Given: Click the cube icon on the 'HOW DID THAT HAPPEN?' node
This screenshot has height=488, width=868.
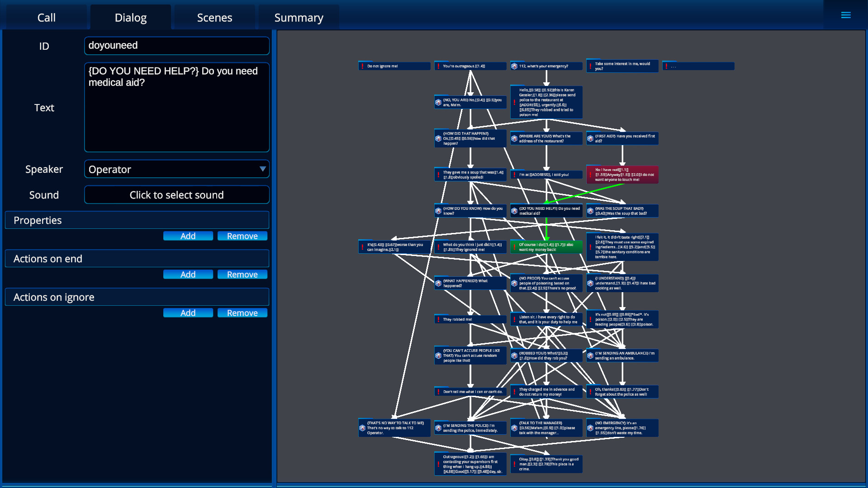Looking at the screenshot, I should tap(438, 138).
